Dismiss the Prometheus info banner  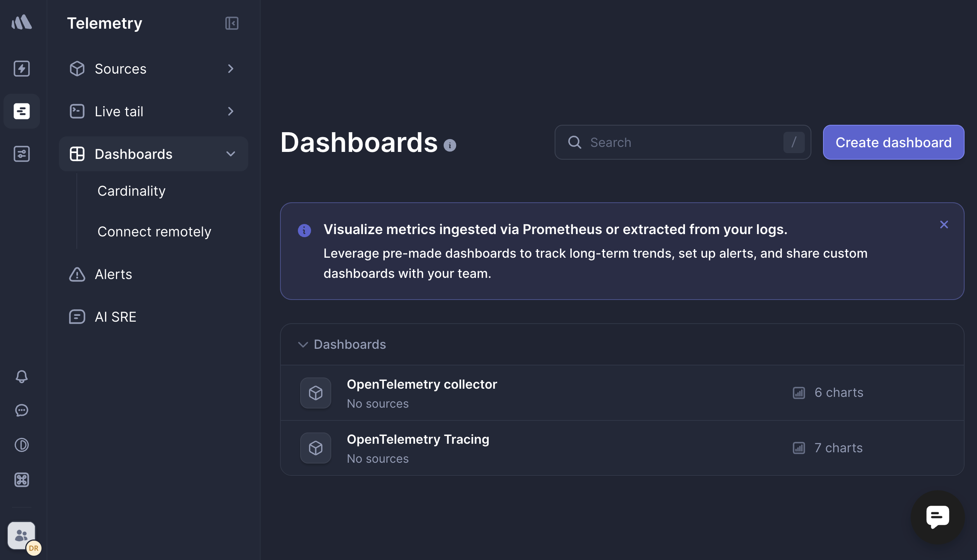[x=944, y=224]
